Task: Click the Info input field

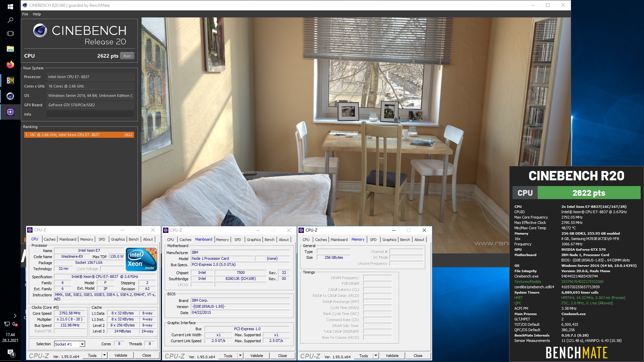Action: click(90, 114)
